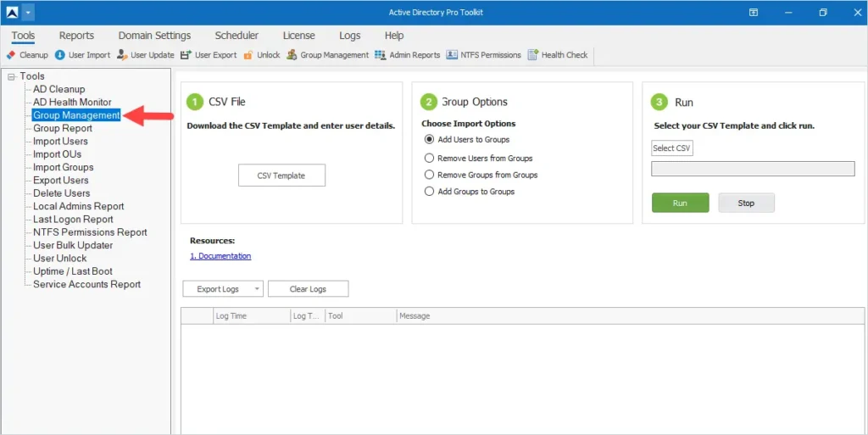Select Add Users to Groups radio button
The height and width of the screenshot is (435, 868).
click(x=429, y=139)
